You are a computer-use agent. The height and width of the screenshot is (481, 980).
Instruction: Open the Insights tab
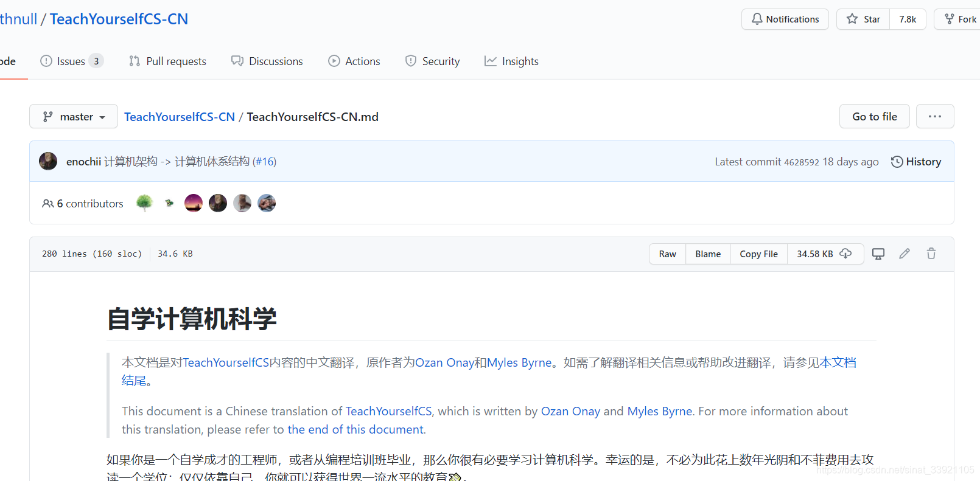511,61
